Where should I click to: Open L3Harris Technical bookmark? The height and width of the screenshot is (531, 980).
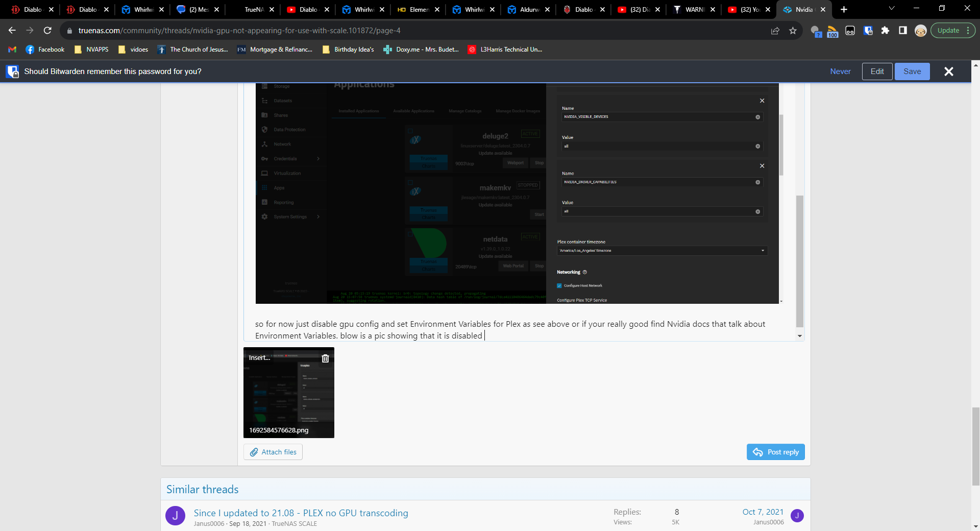[x=505, y=50]
